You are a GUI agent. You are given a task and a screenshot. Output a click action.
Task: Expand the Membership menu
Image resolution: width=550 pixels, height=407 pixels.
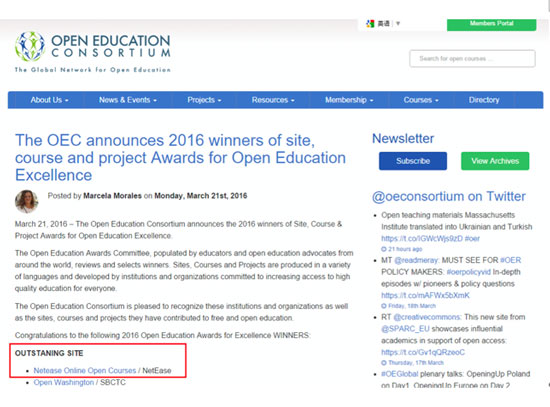349,100
